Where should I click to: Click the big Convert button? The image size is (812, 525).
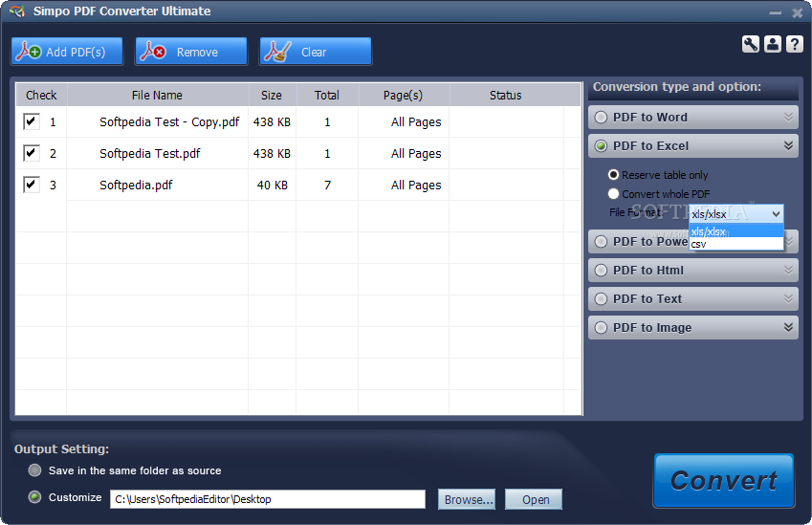tap(723, 480)
